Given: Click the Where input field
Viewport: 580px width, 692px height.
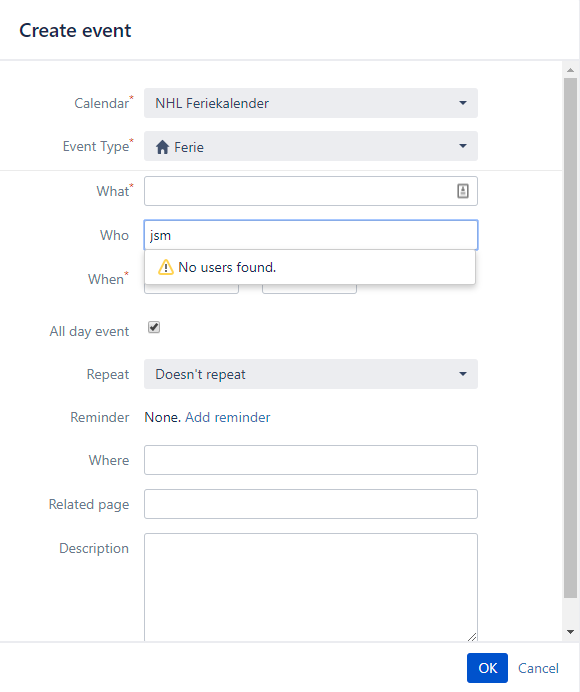Looking at the screenshot, I should pyautogui.click(x=311, y=460).
